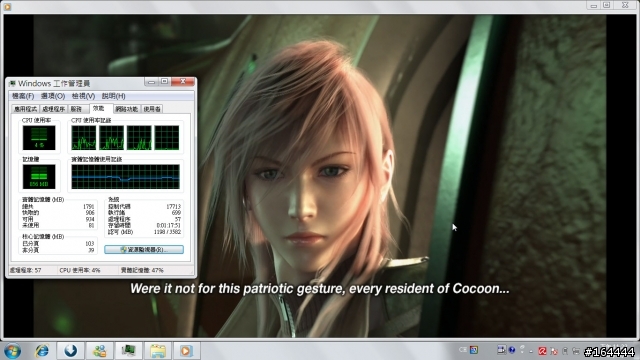The height and width of the screenshot is (360, 640).
Task: Open Action Center flag in tray
Action: 554,351
